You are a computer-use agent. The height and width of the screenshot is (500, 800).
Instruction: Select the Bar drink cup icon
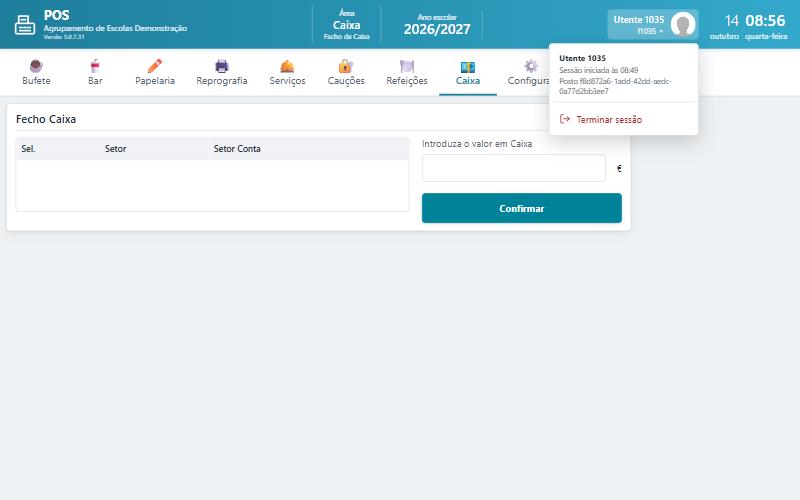tap(95, 66)
